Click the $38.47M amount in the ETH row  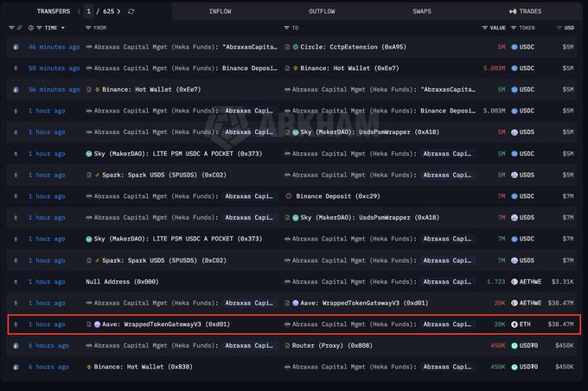click(560, 324)
